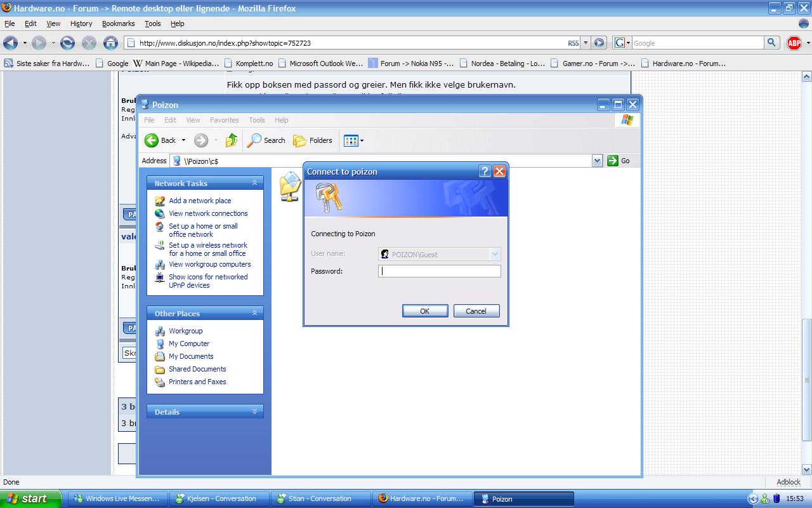Click the RSS feed icon in address bar
This screenshot has width=812, height=508.
(x=573, y=43)
